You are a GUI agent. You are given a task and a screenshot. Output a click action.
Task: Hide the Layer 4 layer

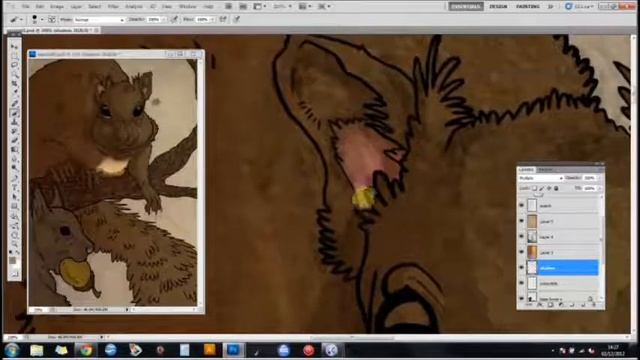(x=522, y=236)
